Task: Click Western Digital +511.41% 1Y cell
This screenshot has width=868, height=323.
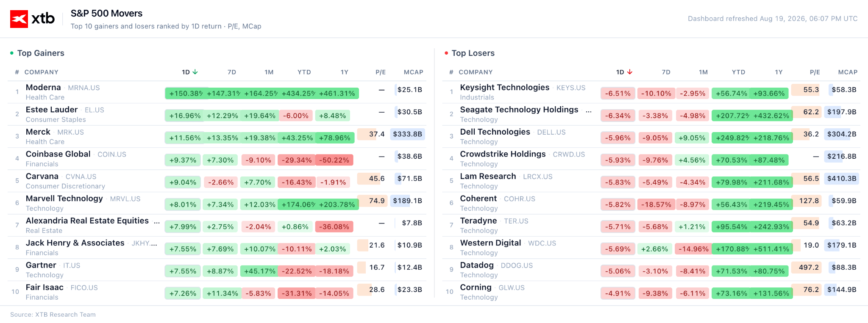Action: pyautogui.click(x=771, y=249)
